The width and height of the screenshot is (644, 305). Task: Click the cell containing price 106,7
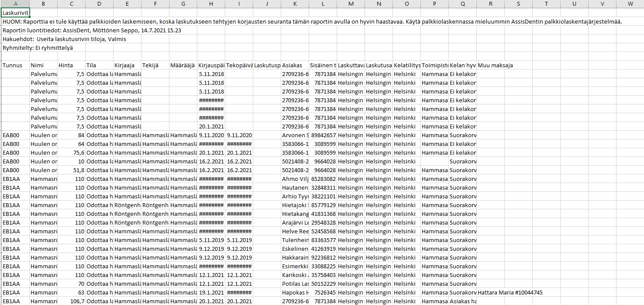71,301
